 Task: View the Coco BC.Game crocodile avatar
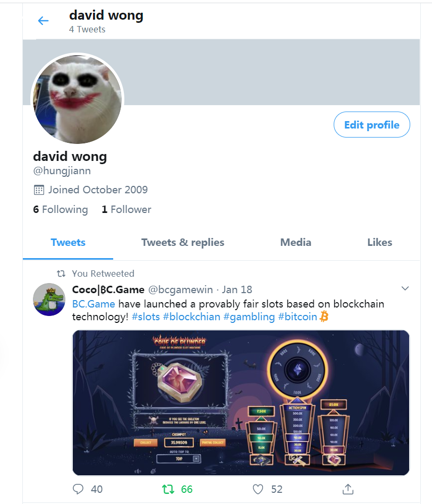coord(49,299)
